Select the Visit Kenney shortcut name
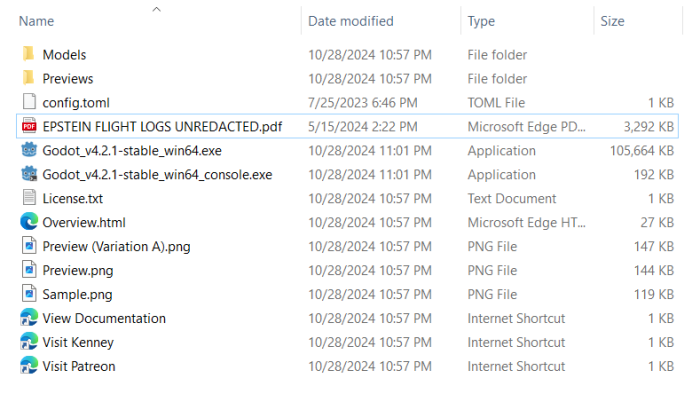700x402 pixels. [78, 343]
